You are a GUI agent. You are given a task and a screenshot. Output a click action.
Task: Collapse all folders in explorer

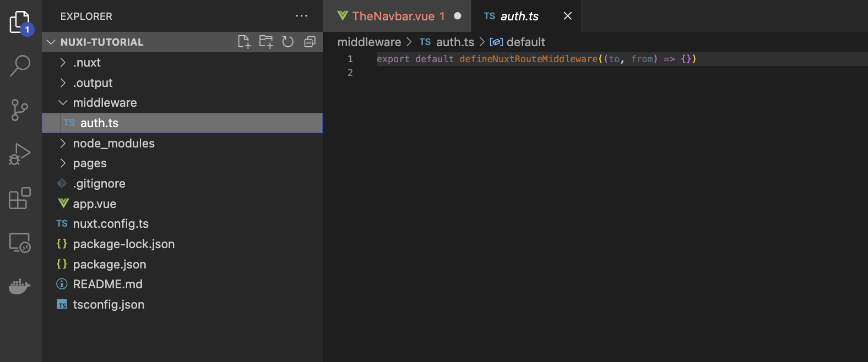coord(310,42)
